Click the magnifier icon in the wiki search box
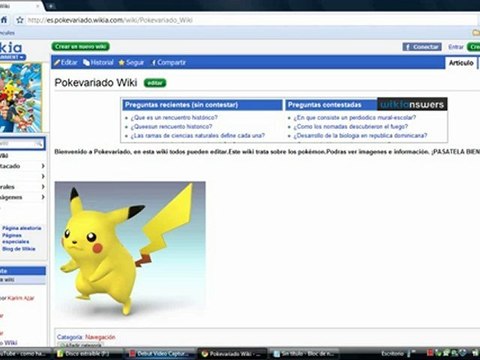 (x=39, y=144)
